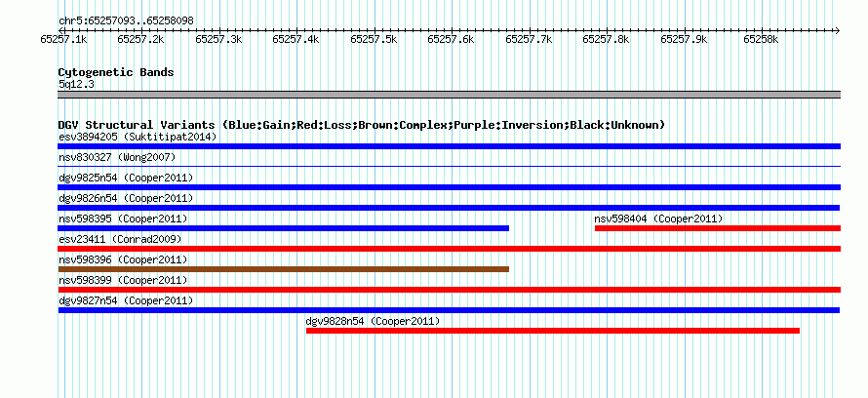Image resolution: width=868 pixels, height=398 pixels.
Task: Click the nsv598395 (Cooper2011) label
Action: click(x=123, y=219)
